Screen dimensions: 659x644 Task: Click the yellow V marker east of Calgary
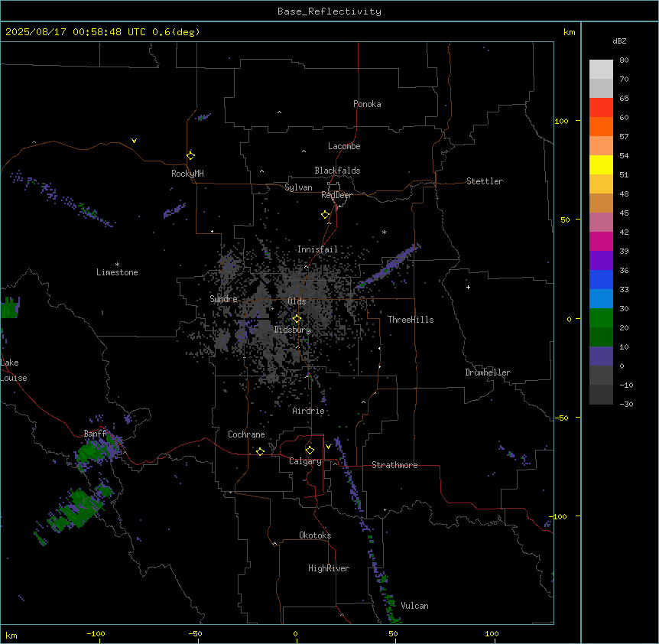coord(328,447)
